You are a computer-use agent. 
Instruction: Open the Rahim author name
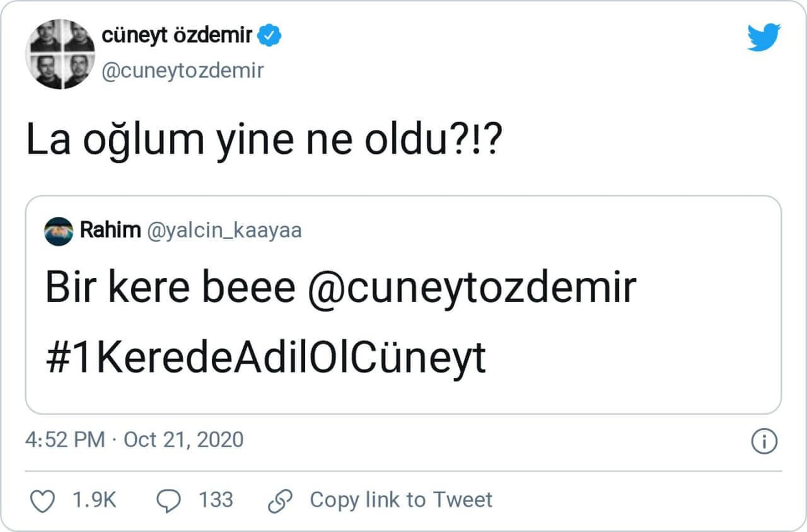110,231
